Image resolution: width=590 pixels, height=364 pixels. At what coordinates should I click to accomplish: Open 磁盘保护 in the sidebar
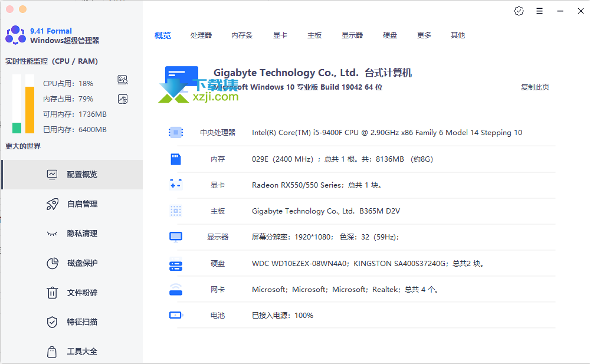pos(72,263)
